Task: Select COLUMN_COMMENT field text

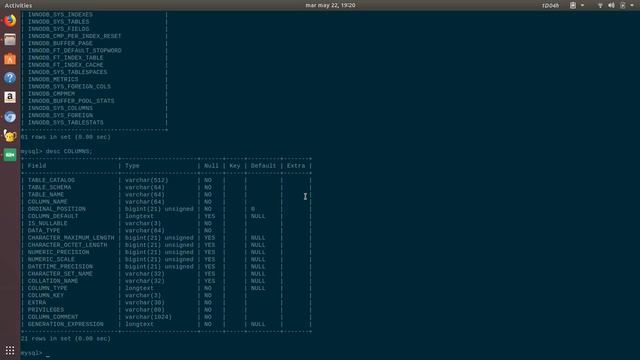Action: (53, 317)
